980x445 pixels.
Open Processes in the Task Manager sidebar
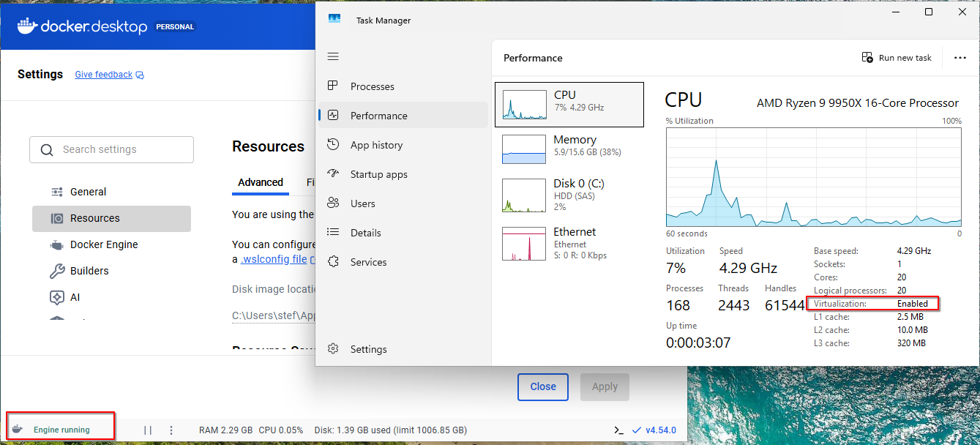[x=373, y=86]
